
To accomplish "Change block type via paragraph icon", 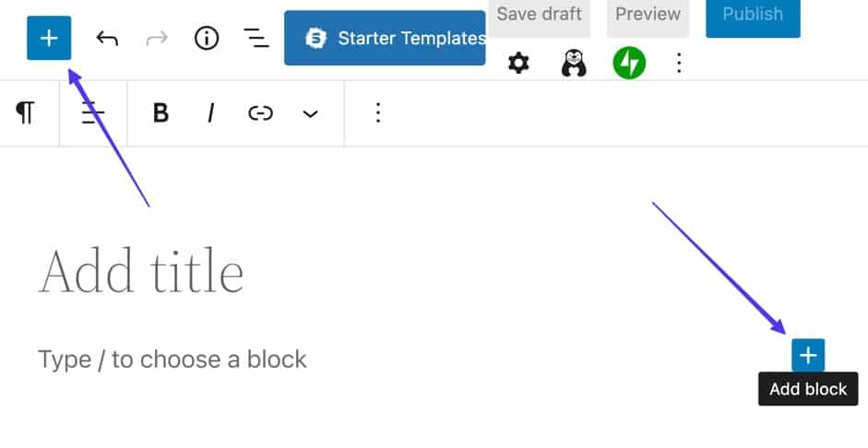I will [26, 112].
